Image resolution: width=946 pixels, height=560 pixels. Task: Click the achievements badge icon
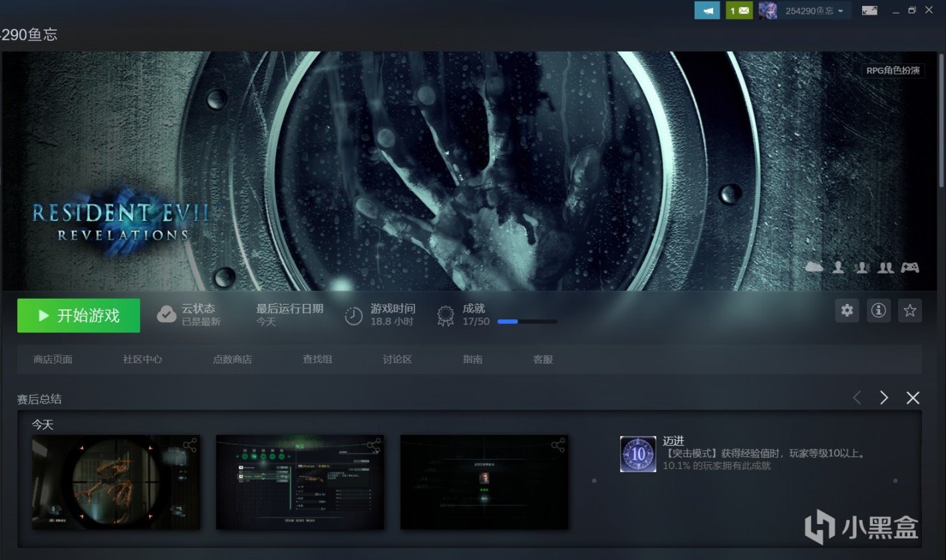[445, 316]
